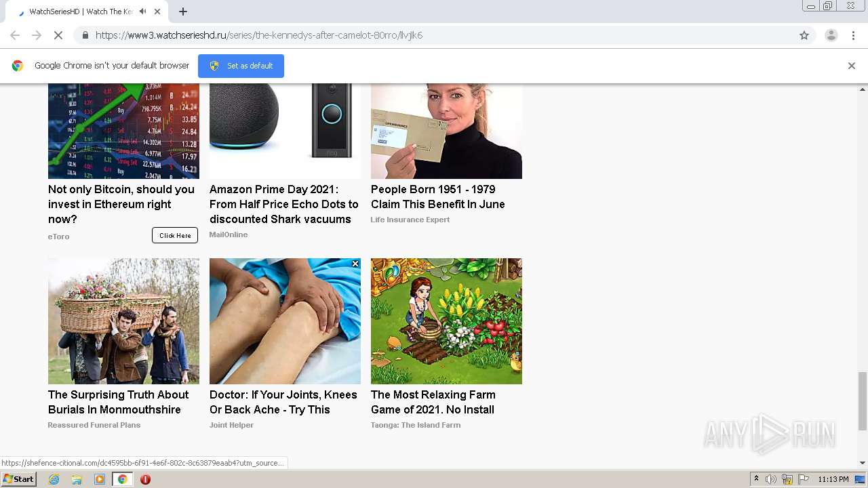The image size is (868, 488).
Task: View site security lock icon
Action: click(x=85, y=35)
